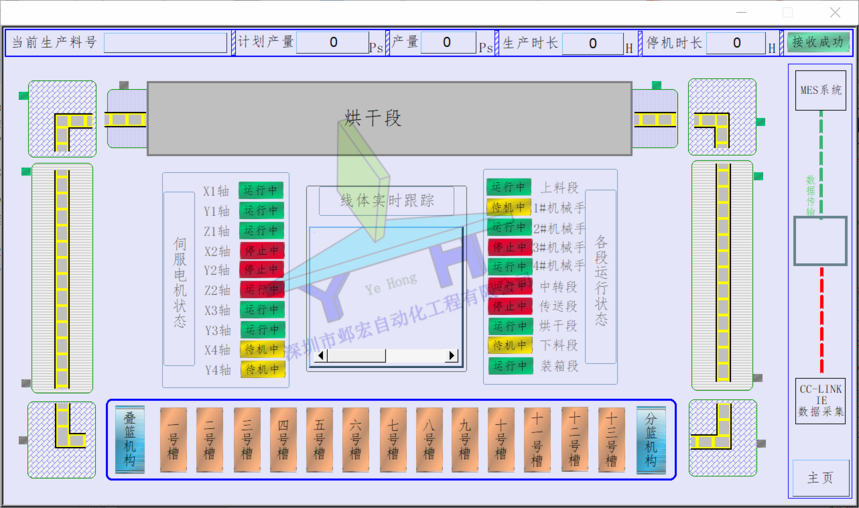Click X1轴 status indicator 运行中
The width and height of the screenshot is (859, 508).
261,191
